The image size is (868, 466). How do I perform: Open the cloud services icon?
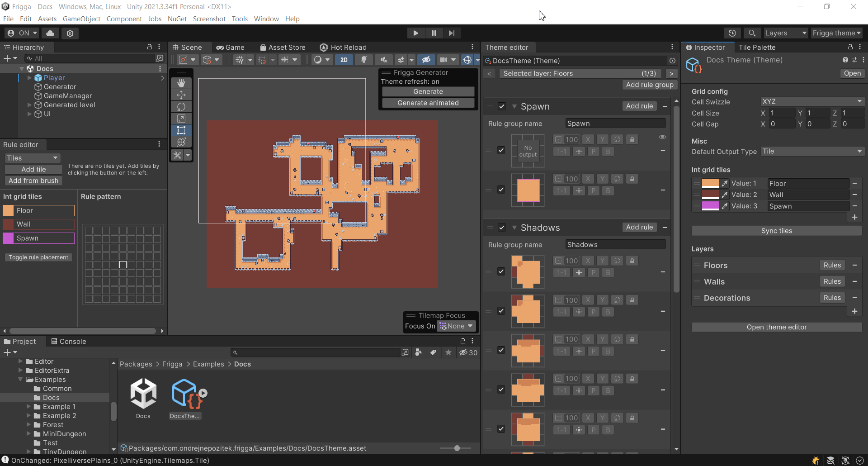coord(50,33)
